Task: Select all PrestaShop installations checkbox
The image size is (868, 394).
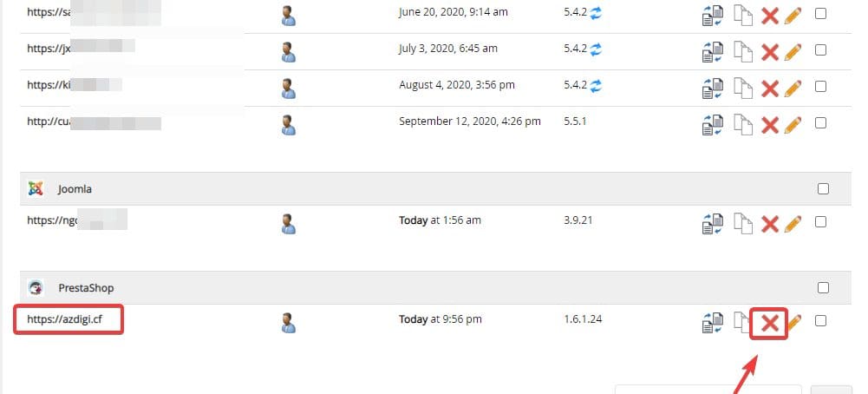Action: (x=823, y=288)
